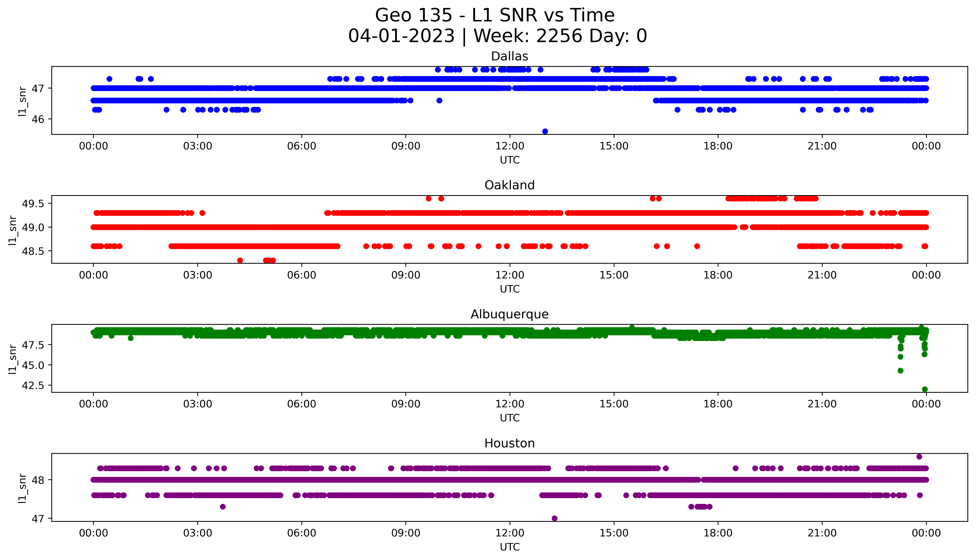The width and height of the screenshot is (975, 560).
Task: Click the 06:00 tick label on Oakland plot
Action: click(x=302, y=275)
